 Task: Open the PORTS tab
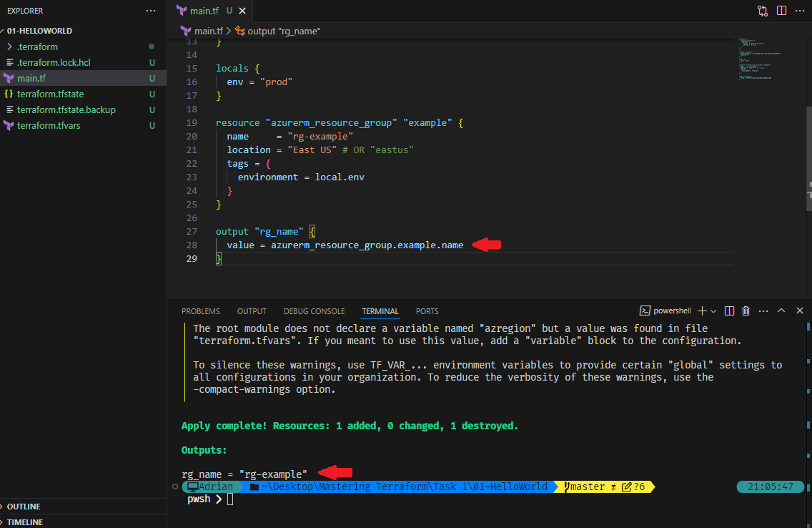[427, 311]
